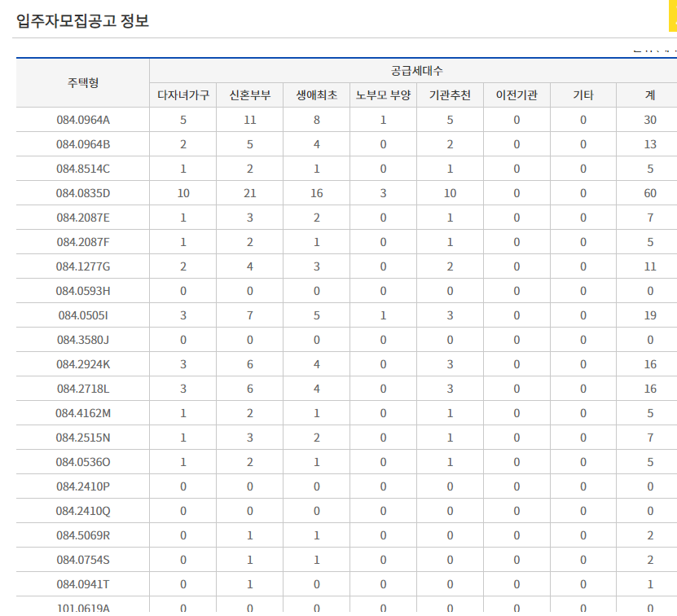The image size is (677, 616).
Task: Click total 13 in row 084.0964B
Action: [x=650, y=144]
